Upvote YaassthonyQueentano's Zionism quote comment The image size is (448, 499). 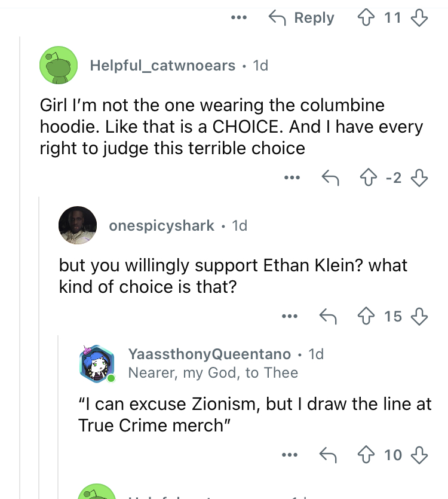click(366, 455)
